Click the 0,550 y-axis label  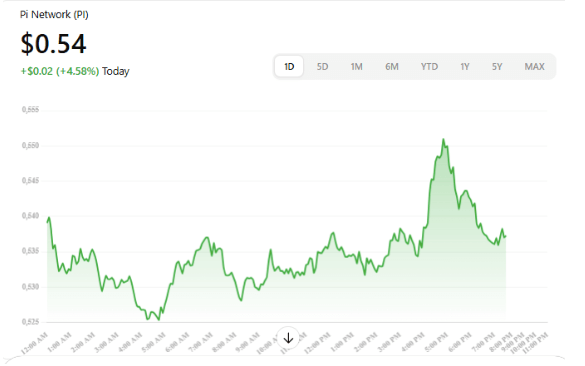click(x=30, y=146)
